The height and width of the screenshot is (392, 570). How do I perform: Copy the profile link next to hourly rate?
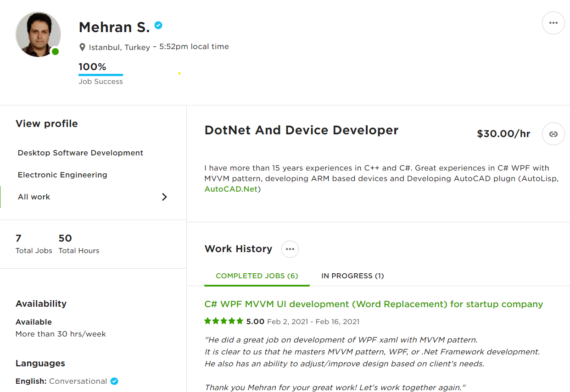point(553,133)
